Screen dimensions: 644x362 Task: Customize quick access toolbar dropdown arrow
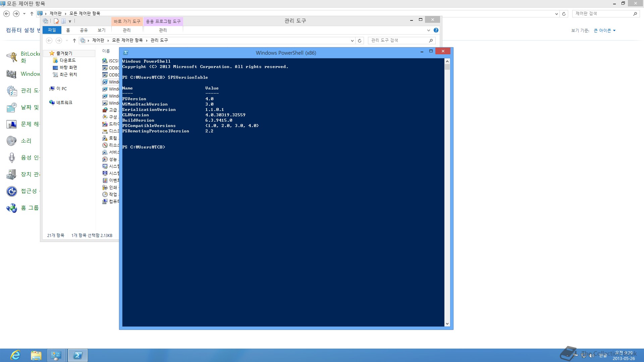[70, 21]
